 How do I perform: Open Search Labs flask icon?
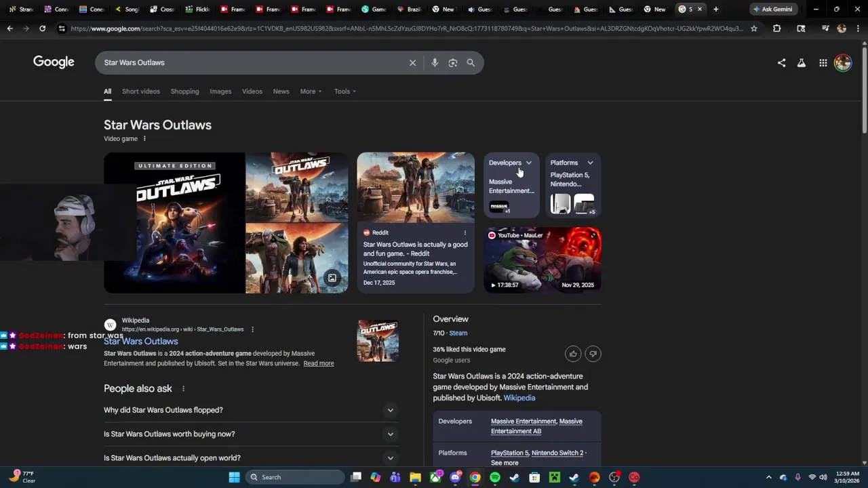point(802,62)
